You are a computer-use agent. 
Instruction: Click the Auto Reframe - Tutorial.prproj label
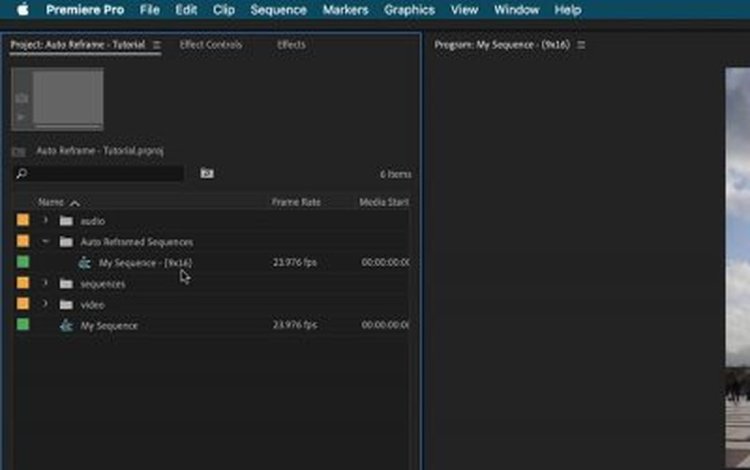[x=100, y=151]
